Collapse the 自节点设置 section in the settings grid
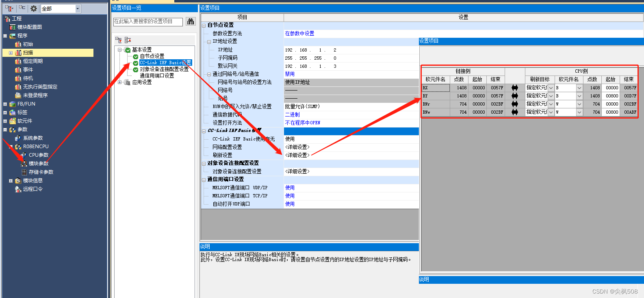 tap(204, 25)
